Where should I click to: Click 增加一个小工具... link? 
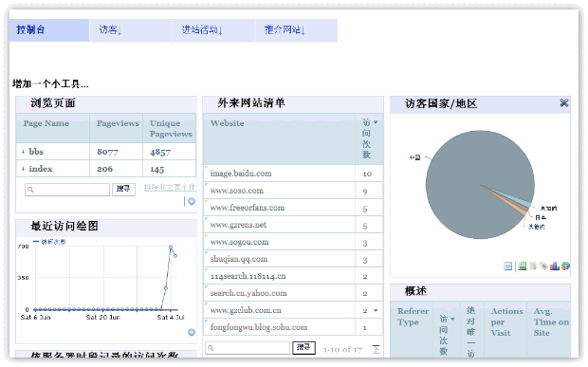(x=50, y=84)
